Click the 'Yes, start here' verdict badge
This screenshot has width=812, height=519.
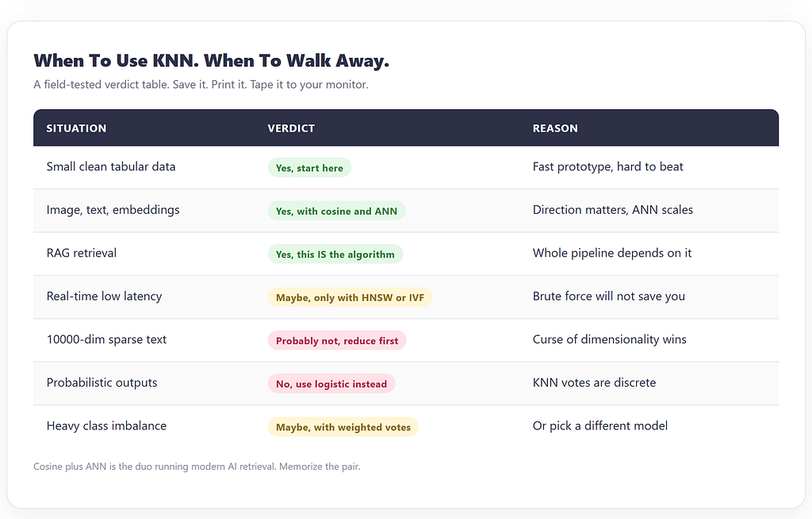click(309, 168)
